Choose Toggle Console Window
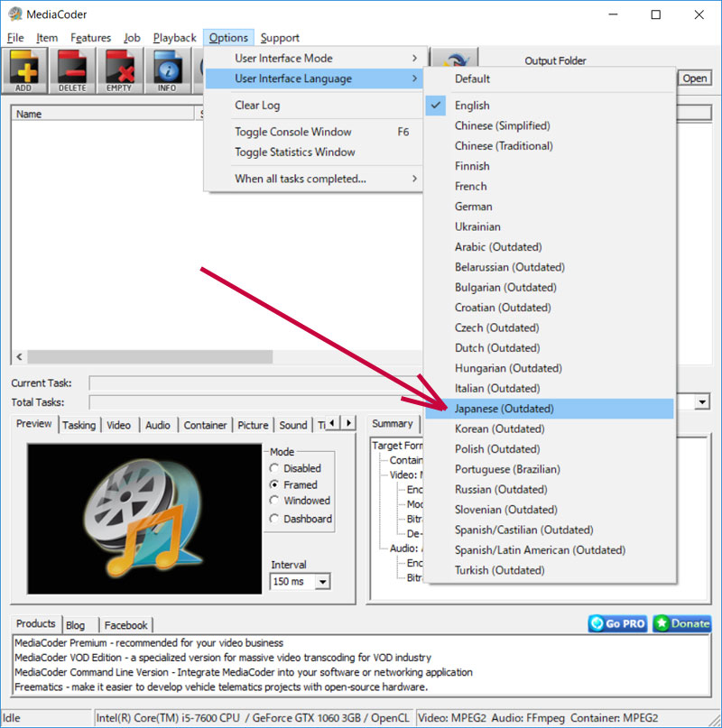This screenshot has height=728, width=722. 313,132
